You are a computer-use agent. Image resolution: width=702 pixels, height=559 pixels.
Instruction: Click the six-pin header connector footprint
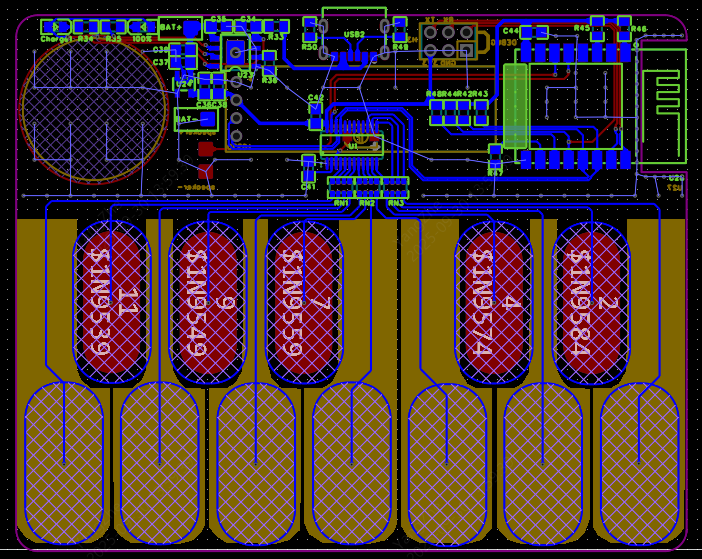(x=448, y=41)
